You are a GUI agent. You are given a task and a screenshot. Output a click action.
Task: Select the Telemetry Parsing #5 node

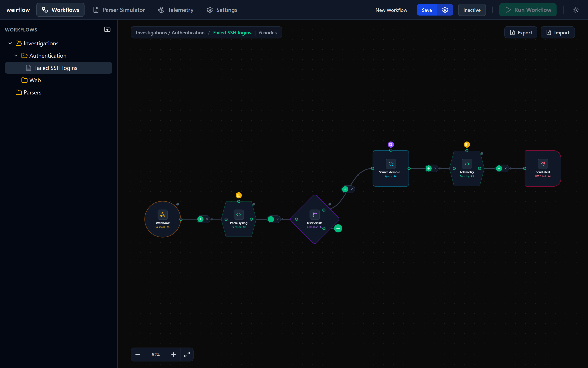467,168
